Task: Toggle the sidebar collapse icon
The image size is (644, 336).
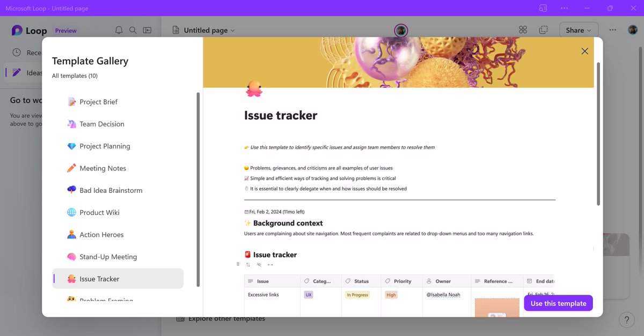Action: coord(147,31)
